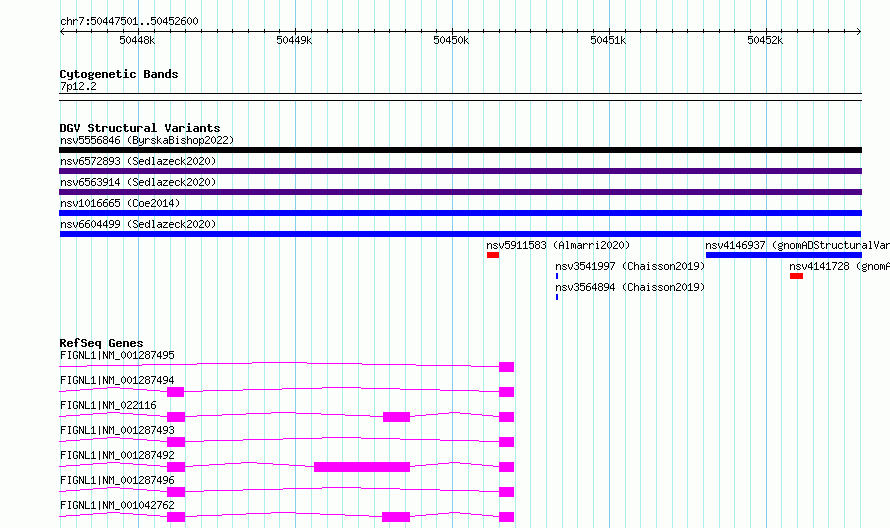
Task: Select the small blue nsv3541997 marker
Action: tap(557, 276)
